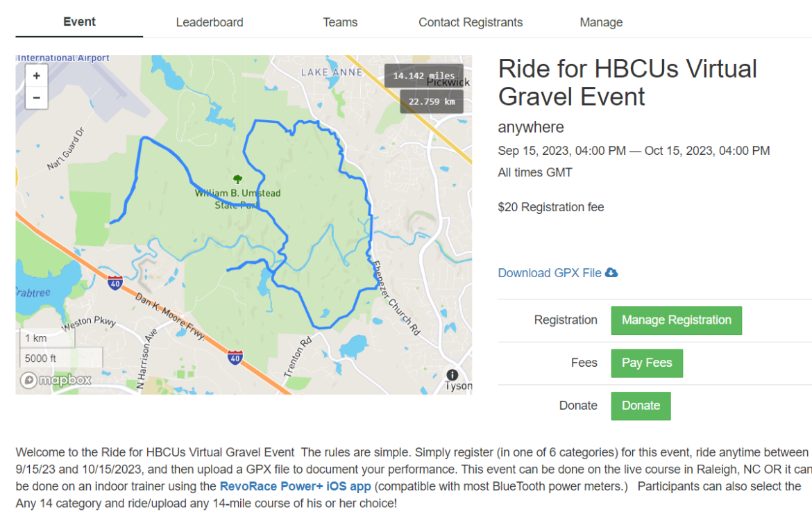Open the map attribution info icon
This screenshot has height=521, width=812.
coord(452,375)
